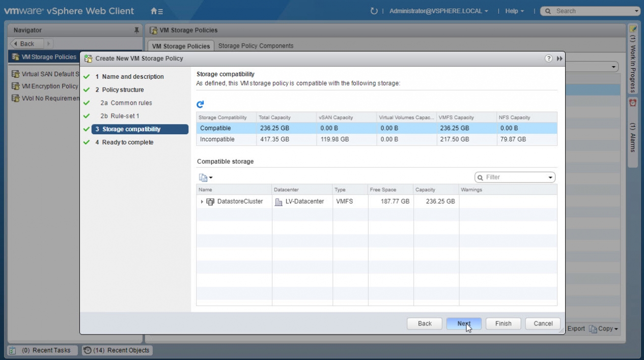Screen dimensions: 644x360
Task: Click the global refresh icon in top bar
Action: (374, 11)
